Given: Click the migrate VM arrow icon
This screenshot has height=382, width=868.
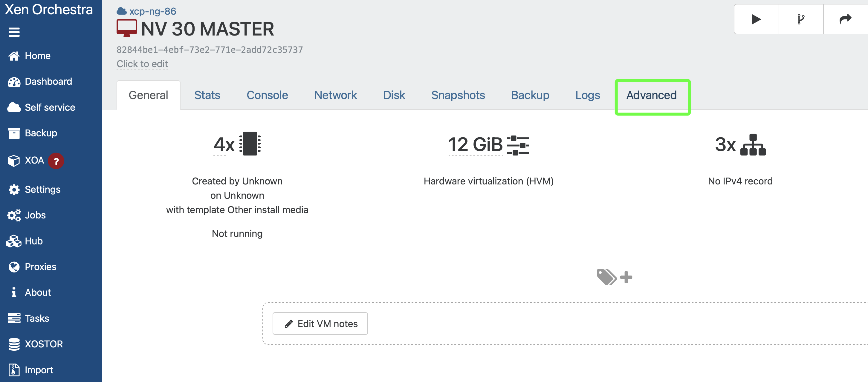Looking at the screenshot, I should pos(845,19).
